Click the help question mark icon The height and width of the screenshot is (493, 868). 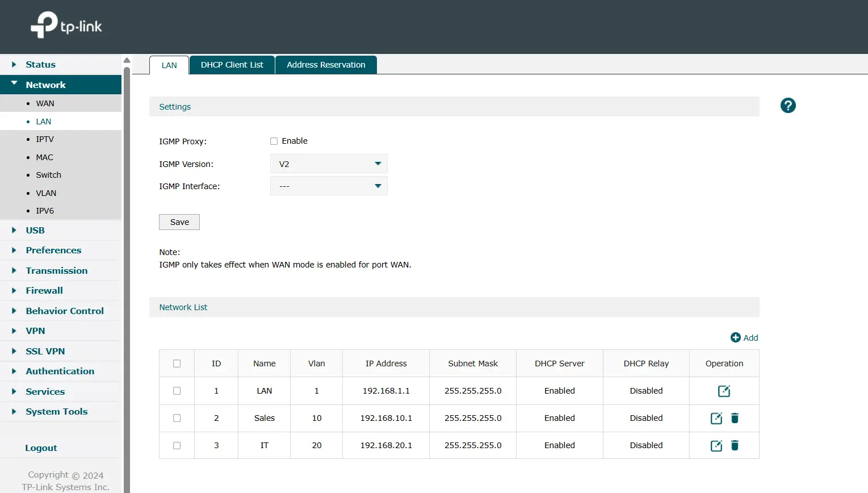(x=788, y=106)
